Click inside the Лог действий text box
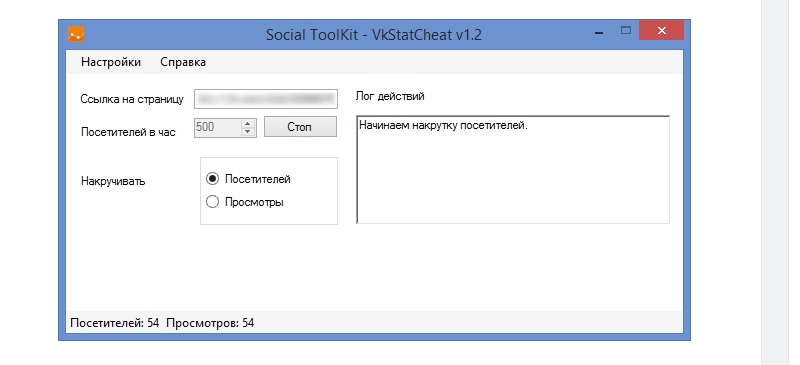The width and height of the screenshot is (800, 365). (513, 170)
